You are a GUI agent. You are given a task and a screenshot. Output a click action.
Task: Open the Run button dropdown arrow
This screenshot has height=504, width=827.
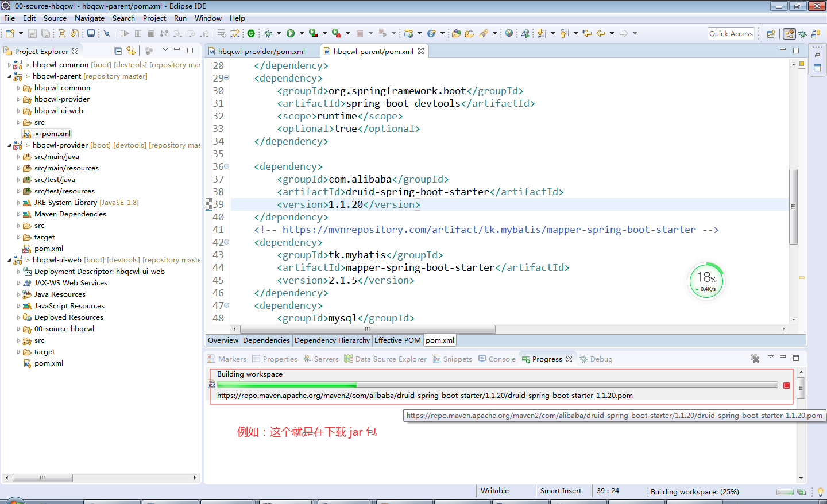(301, 33)
